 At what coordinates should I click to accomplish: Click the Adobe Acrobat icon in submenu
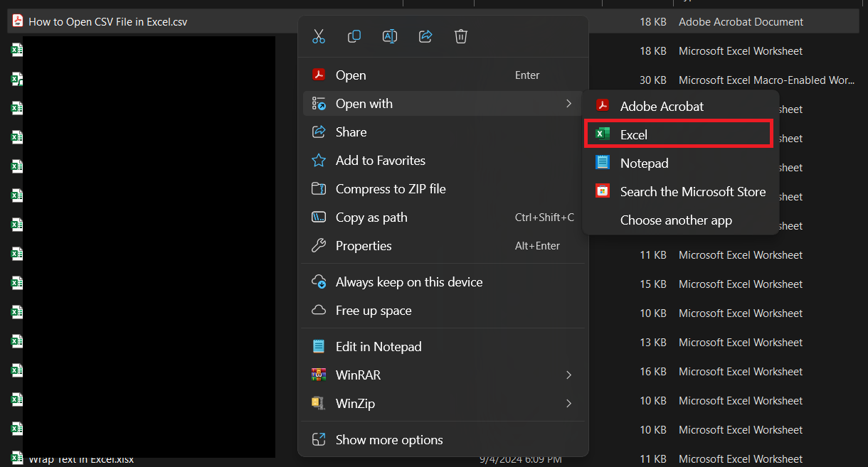603,106
